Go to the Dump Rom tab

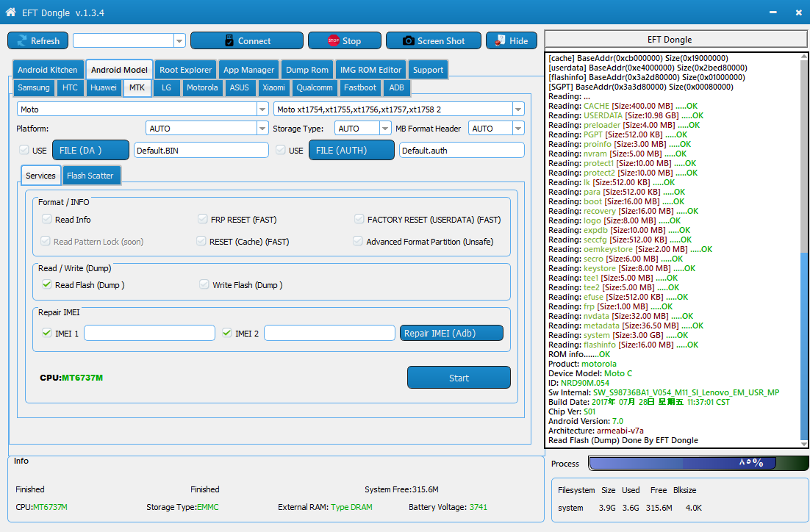coord(307,70)
